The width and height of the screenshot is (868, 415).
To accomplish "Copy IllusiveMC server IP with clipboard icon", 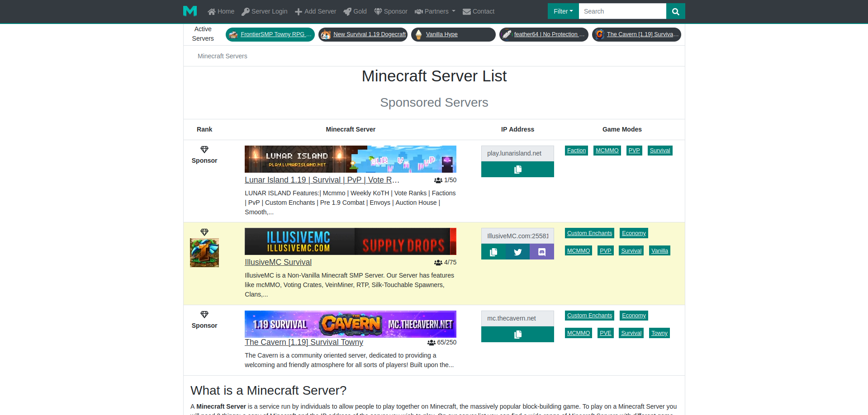I will [493, 252].
